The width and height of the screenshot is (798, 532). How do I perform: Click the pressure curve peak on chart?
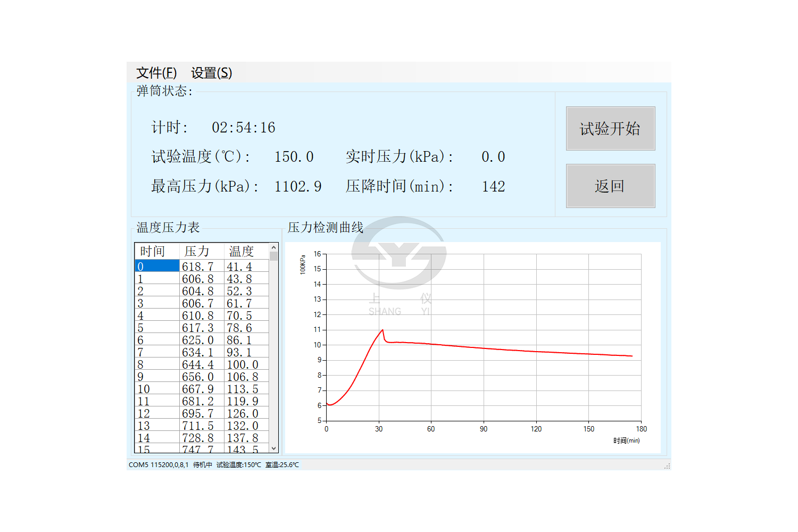pyautogui.click(x=382, y=330)
